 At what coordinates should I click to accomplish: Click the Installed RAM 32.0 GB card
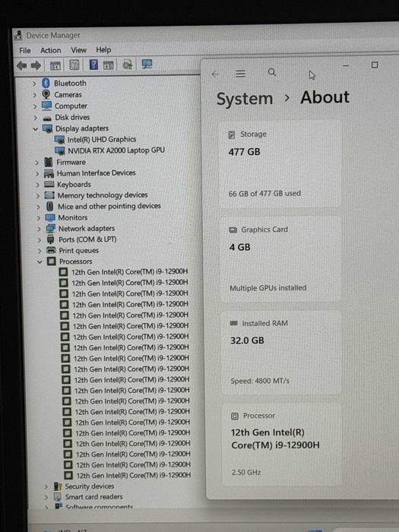(x=281, y=352)
